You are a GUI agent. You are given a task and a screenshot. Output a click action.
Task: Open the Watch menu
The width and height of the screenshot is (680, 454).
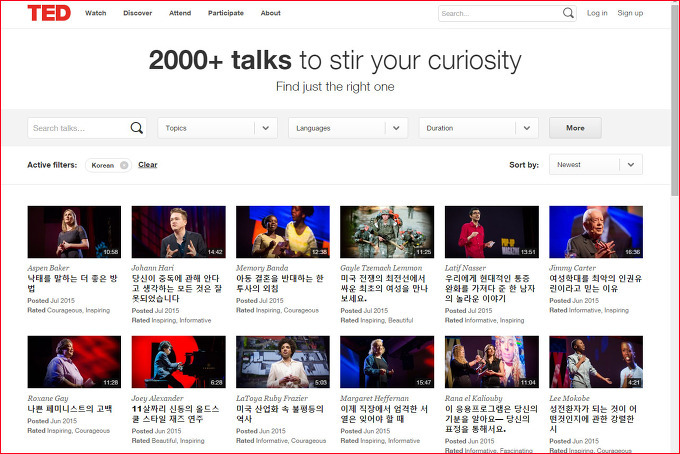tap(95, 13)
